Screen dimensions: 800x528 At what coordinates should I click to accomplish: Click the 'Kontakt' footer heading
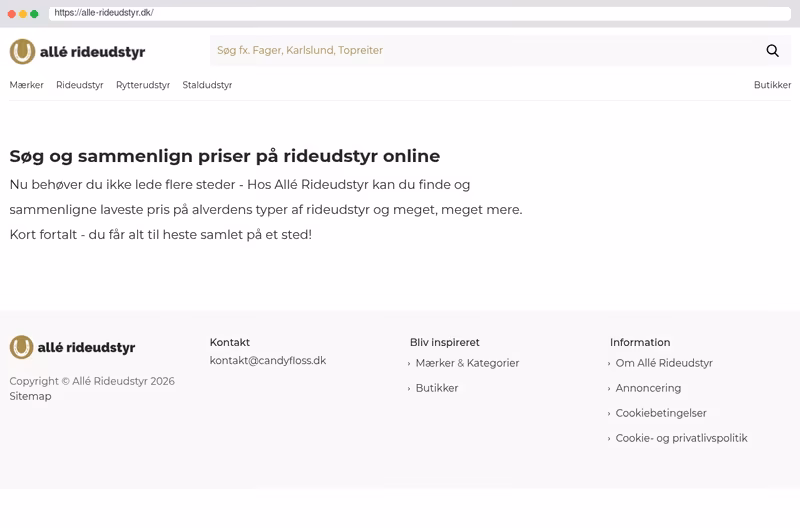230,342
